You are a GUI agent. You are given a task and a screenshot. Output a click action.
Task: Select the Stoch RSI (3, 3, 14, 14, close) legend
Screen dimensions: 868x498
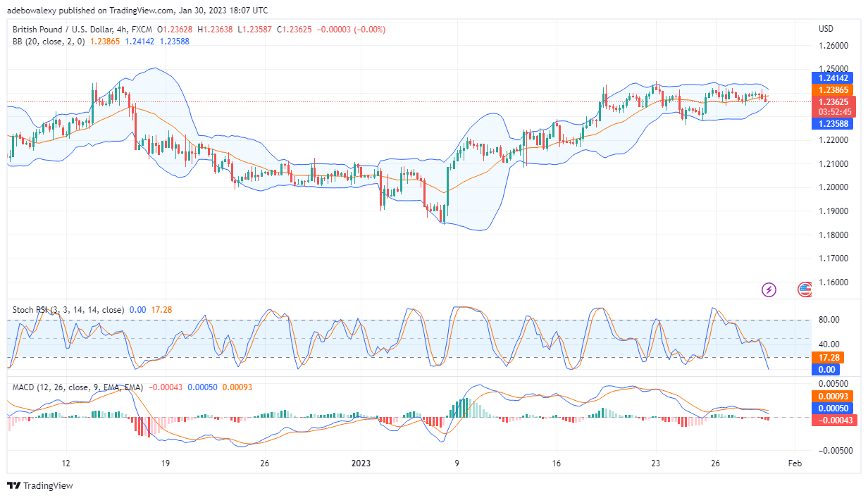click(68, 310)
